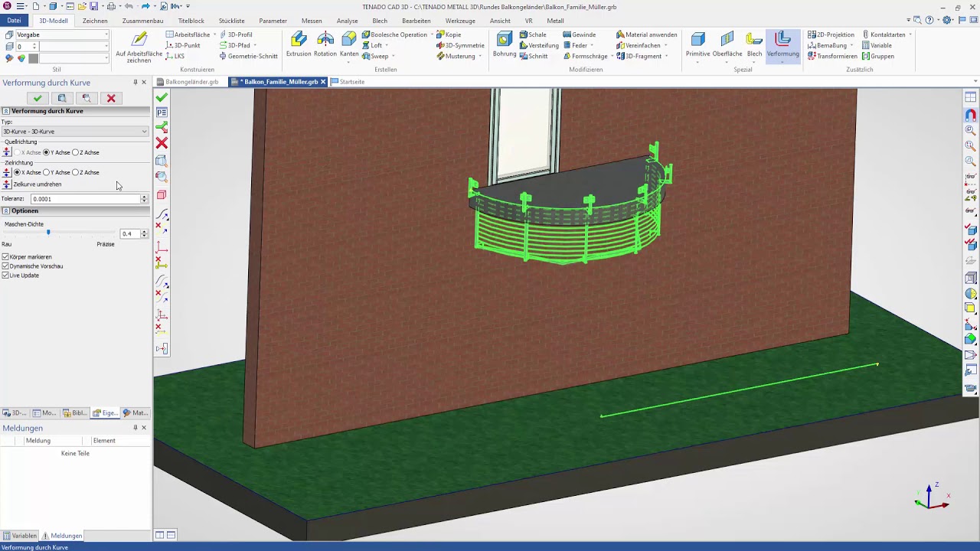Cancel the operation with panel red X
Image resolution: width=980 pixels, height=551 pixels.
111,98
